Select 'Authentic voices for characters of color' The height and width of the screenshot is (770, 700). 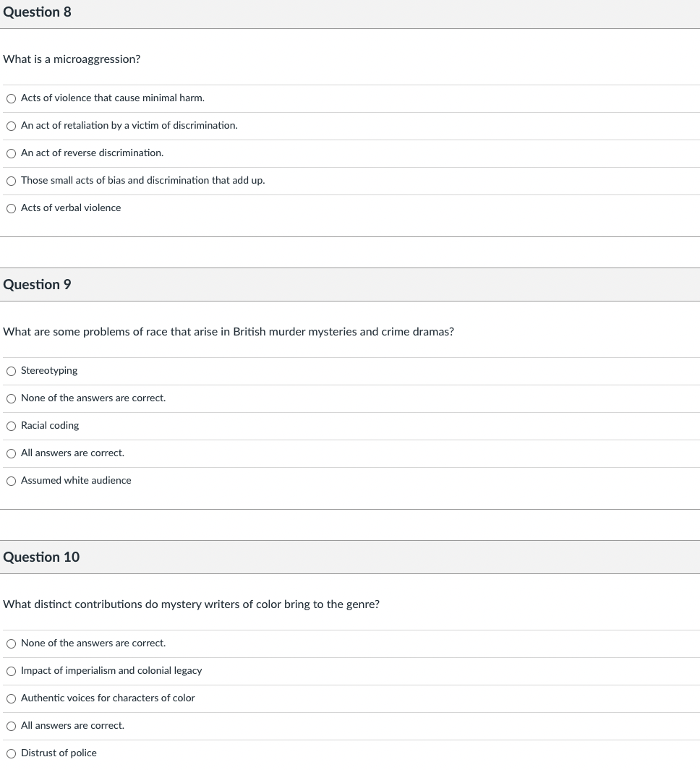[x=11, y=698]
